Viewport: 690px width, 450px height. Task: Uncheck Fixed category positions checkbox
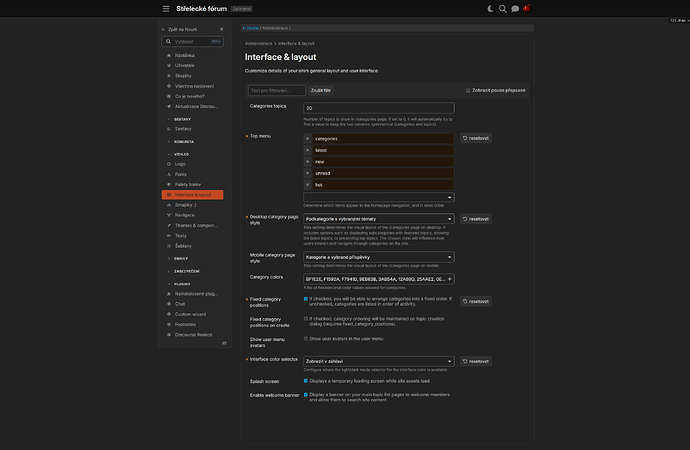coord(306,299)
